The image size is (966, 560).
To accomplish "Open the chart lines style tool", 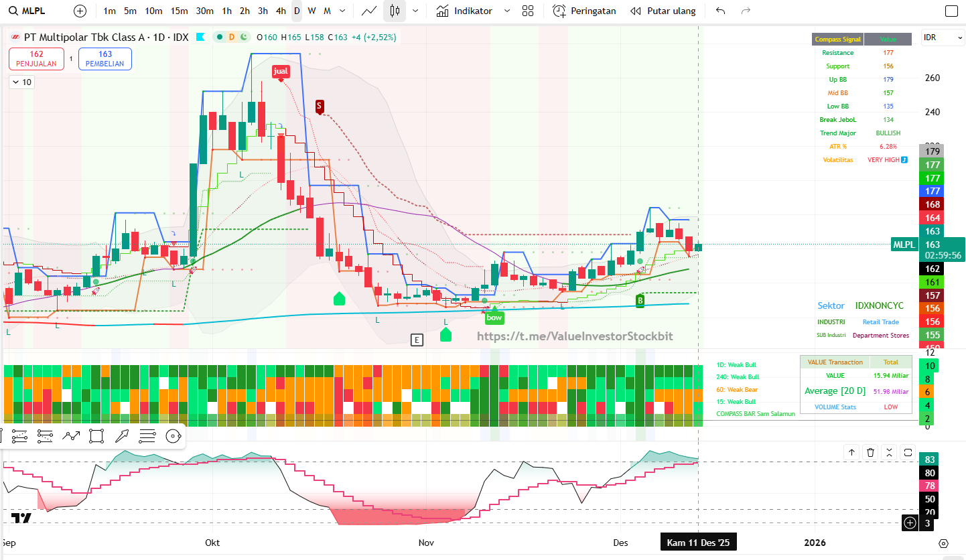I will pyautogui.click(x=369, y=11).
